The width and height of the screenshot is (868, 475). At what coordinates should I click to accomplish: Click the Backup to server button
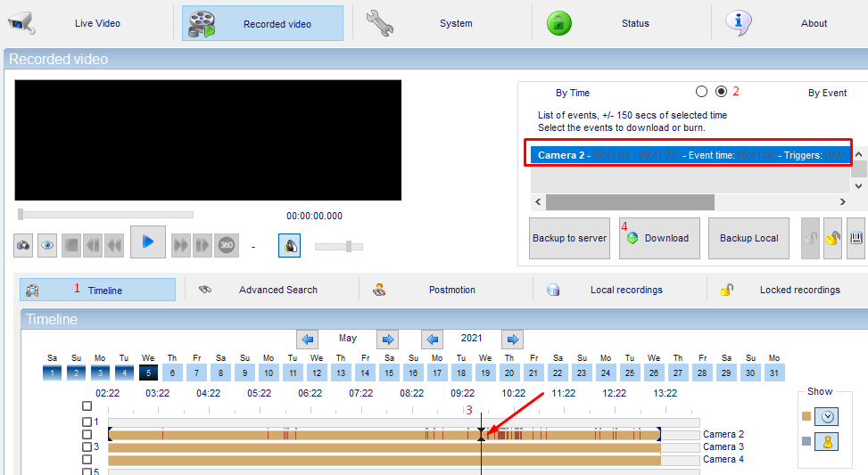570,238
